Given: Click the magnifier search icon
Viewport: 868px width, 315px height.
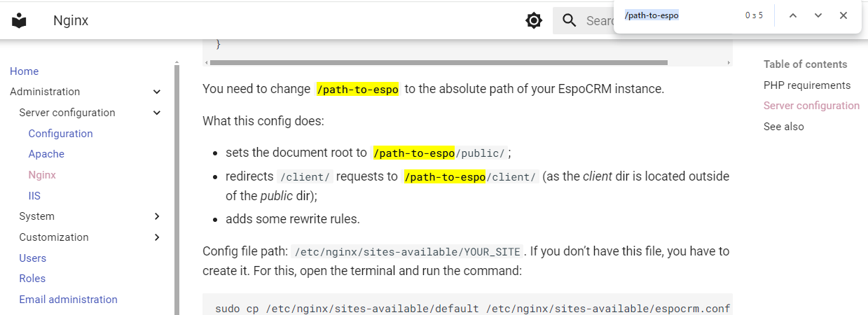Looking at the screenshot, I should (x=570, y=20).
